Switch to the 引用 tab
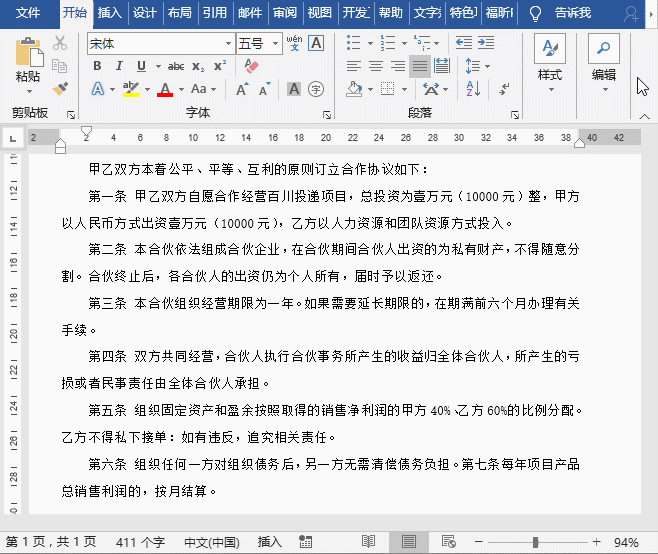658x554 pixels. tap(215, 13)
